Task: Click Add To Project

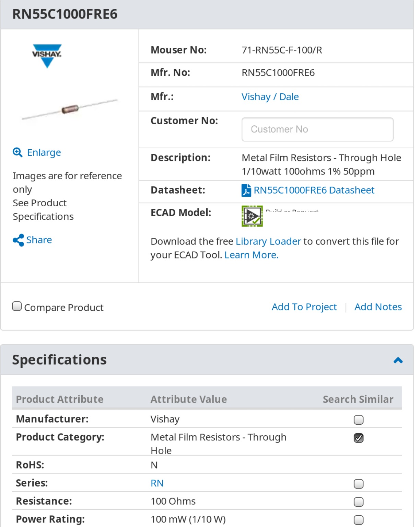Action: click(x=304, y=307)
